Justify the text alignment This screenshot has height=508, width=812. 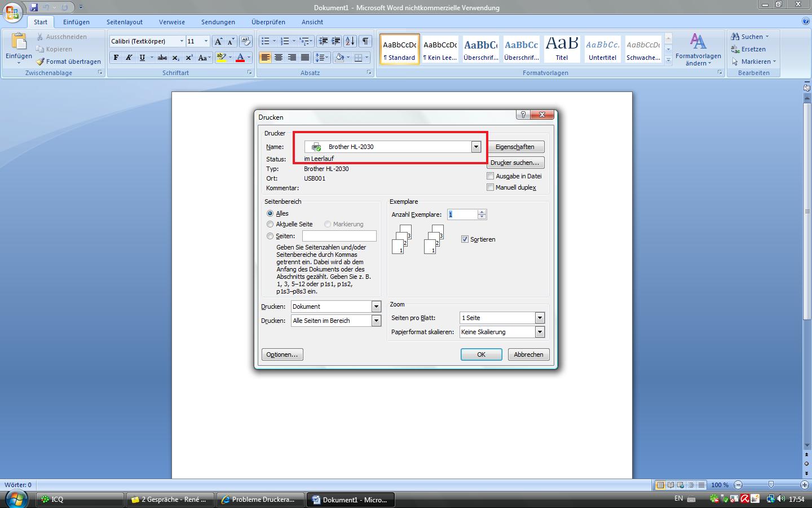click(305, 58)
